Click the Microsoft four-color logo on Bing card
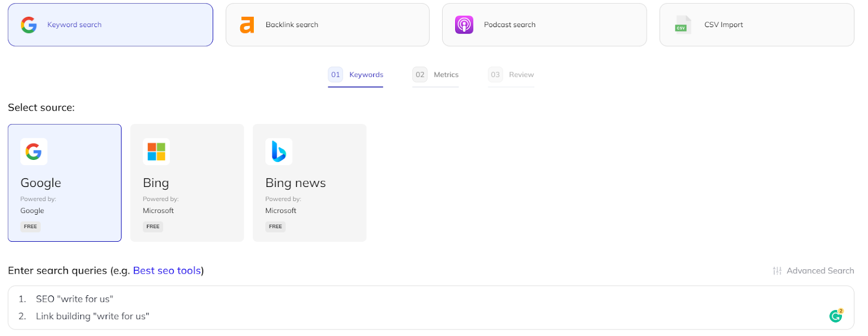 coord(156,152)
